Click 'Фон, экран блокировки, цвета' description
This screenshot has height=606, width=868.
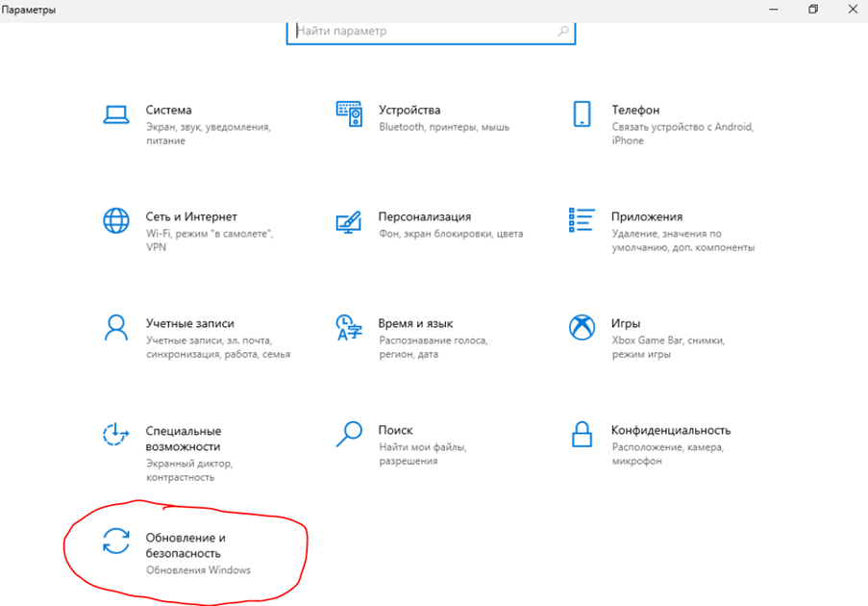(x=451, y=234)
